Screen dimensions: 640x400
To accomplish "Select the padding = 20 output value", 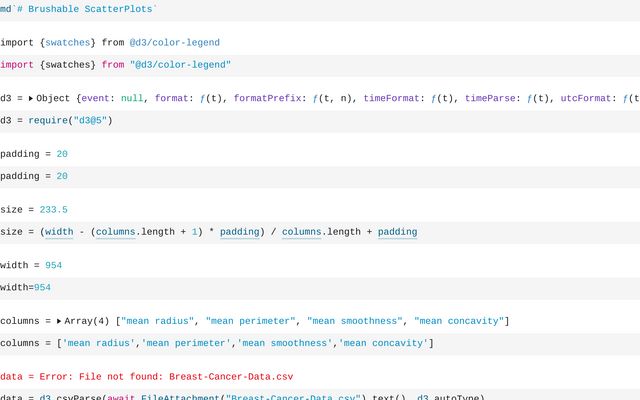I will click(62, 154).
